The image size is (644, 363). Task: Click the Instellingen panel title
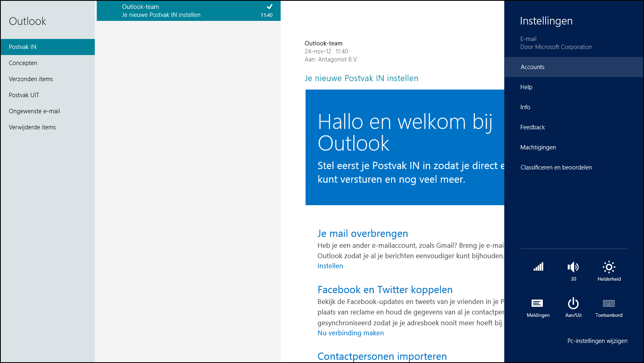point(546,21)
